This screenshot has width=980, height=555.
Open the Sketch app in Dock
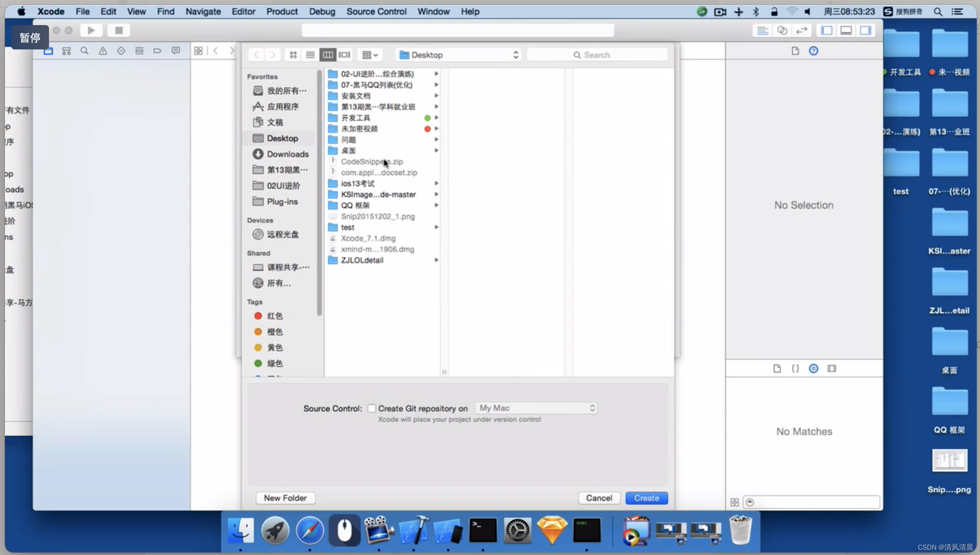552,530
